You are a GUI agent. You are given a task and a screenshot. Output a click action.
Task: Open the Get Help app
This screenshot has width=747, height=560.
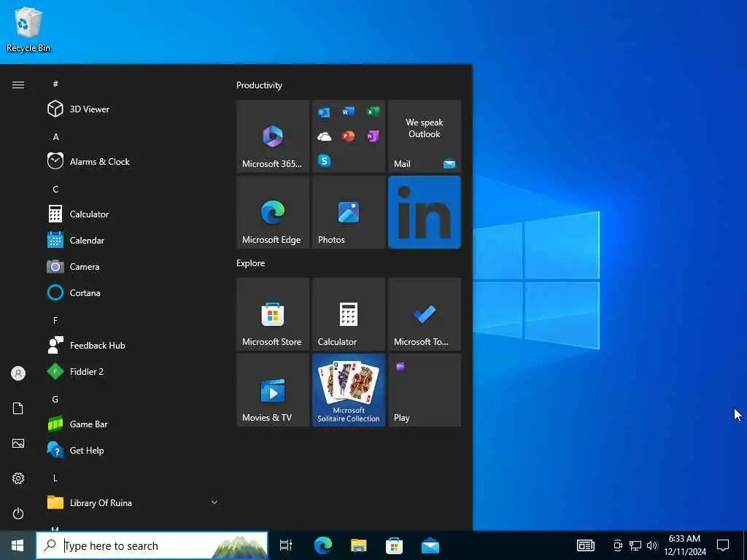[131, 450]
